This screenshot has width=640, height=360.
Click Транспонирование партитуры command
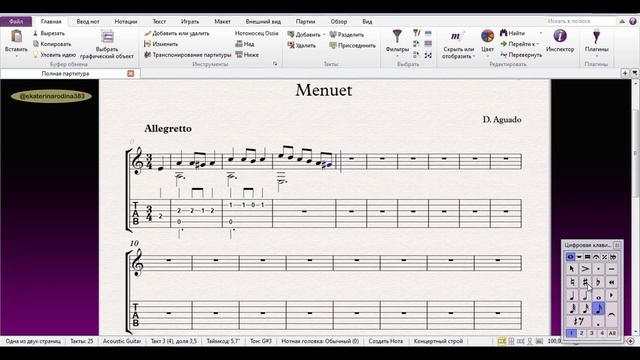coord(188,55)
